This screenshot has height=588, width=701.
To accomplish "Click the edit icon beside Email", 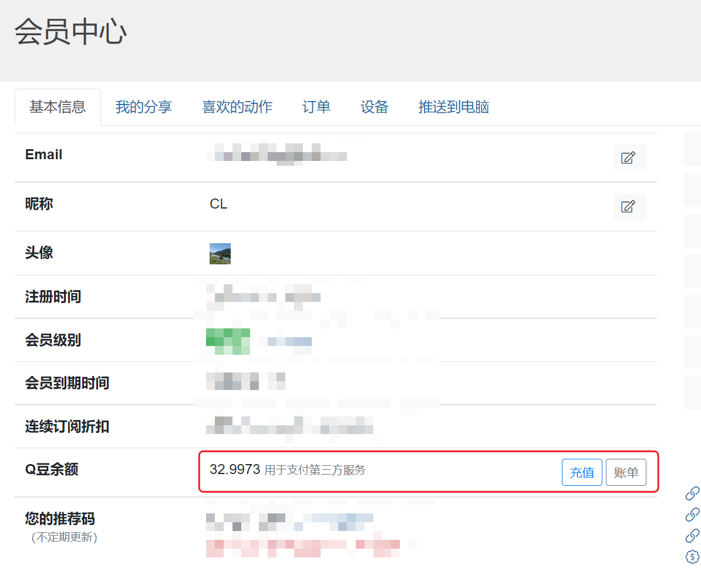I will coord(629,157).
